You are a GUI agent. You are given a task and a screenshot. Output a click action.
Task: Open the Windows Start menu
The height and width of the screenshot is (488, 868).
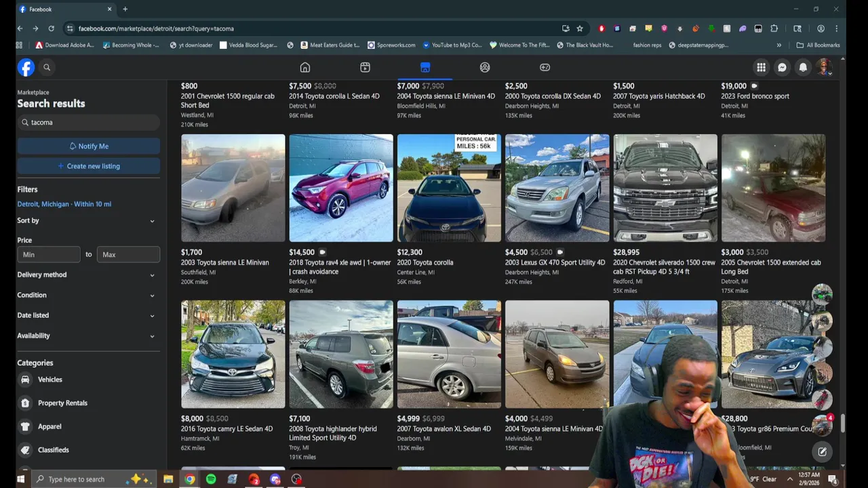pos(20,479)
